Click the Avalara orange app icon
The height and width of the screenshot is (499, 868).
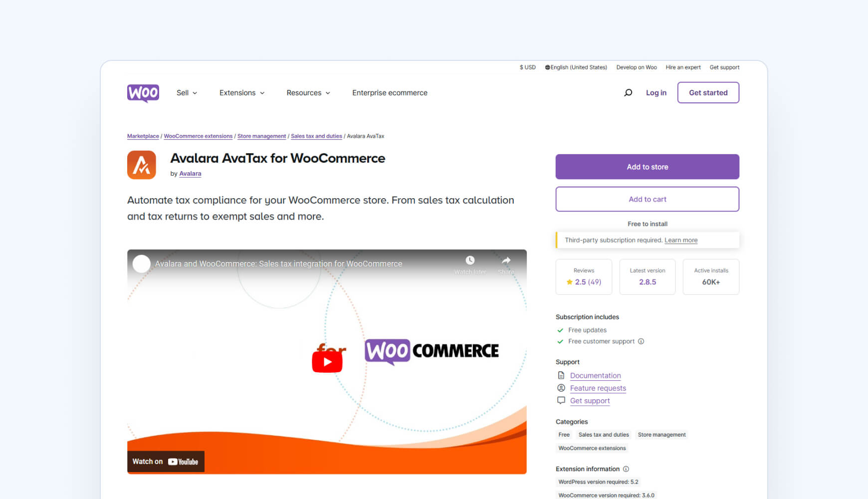(x=142, y=165)
